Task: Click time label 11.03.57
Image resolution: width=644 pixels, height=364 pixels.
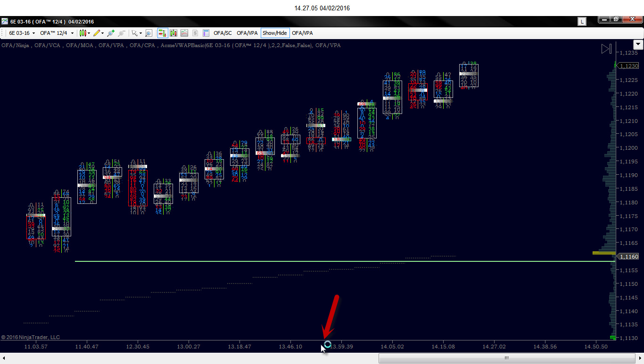Action: (x=36, y=347)
